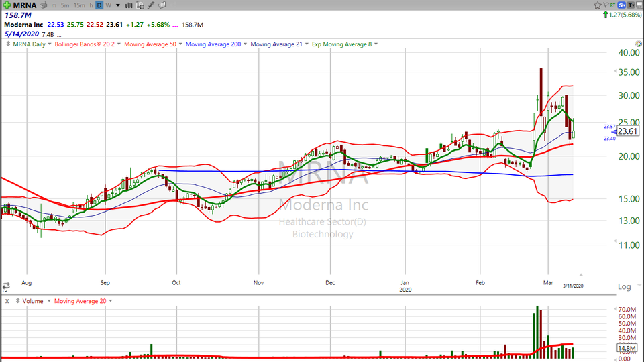Image resolution: width=644 pixels, height=362 pixels.
Task: Open the Bollinger Bands 20 2 dropdown
Action: point(119,44)
